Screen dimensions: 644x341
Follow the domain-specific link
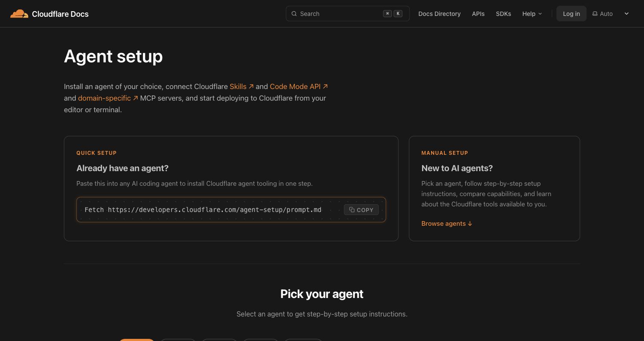pos(108,98)
